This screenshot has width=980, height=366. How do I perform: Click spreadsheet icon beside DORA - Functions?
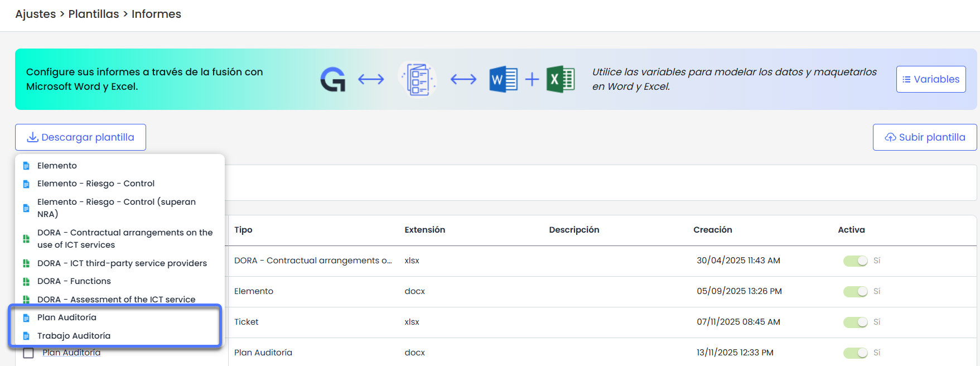[x=26, y=281]
